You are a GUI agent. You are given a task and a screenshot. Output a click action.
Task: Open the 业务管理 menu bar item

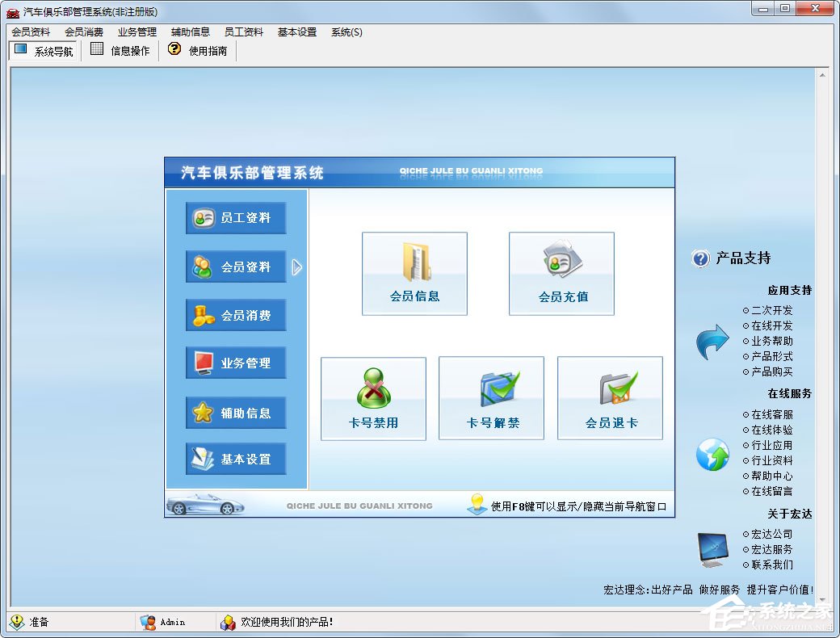point(137,31)
